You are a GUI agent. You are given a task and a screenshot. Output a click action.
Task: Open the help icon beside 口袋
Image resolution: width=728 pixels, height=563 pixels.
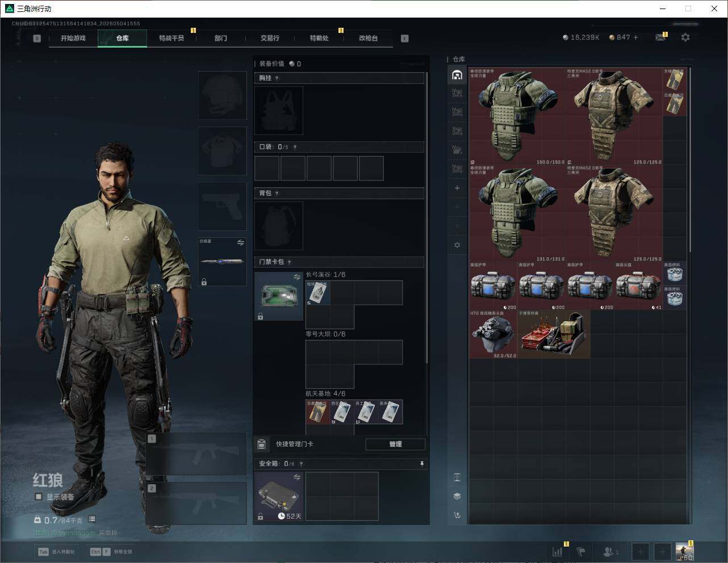click(295, 147)
